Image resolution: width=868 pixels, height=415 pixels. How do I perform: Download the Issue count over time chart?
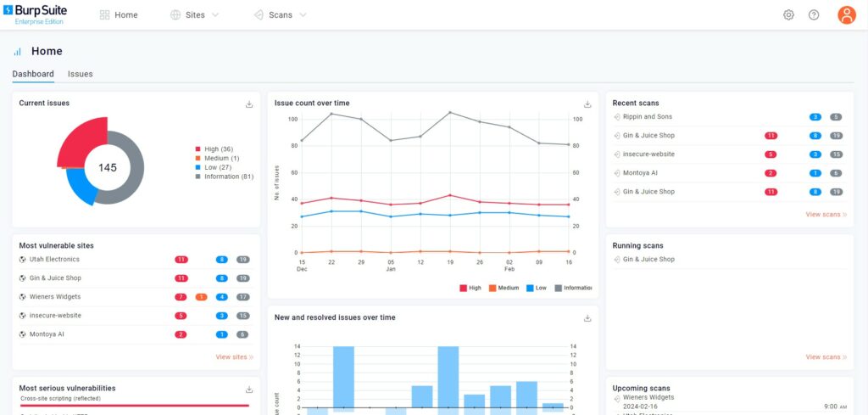(587, 104)
